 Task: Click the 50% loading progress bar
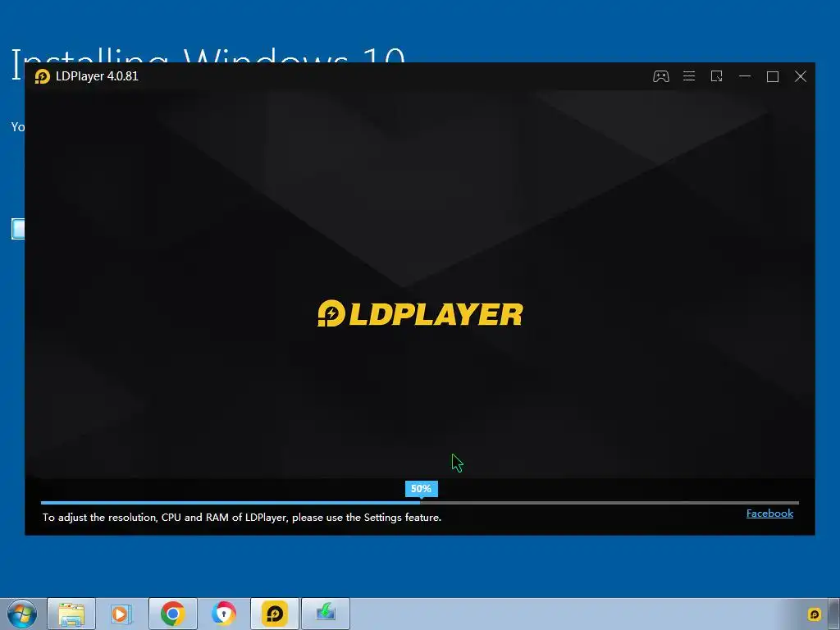coord(419,503)
